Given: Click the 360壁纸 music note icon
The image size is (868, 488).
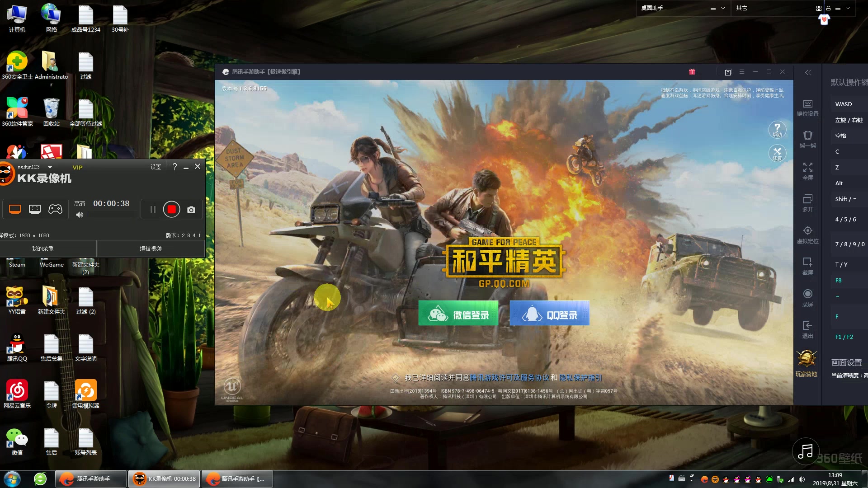Looking at the screenshot, I should [806, 451].
